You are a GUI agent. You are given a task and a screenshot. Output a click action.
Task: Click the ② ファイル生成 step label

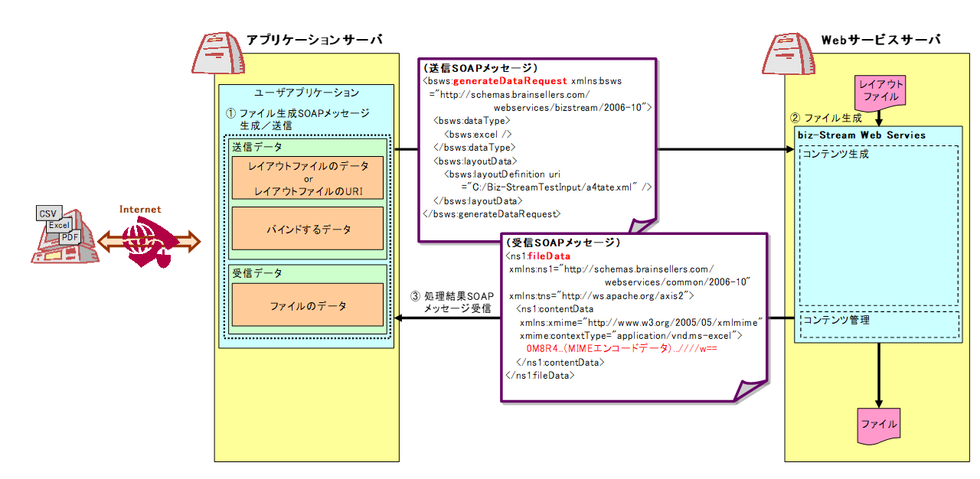point(825,119)
